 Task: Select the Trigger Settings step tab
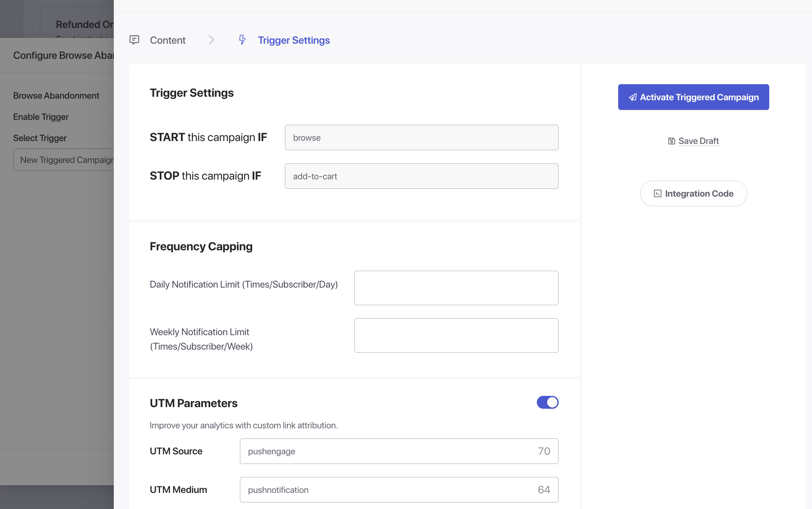294,40
